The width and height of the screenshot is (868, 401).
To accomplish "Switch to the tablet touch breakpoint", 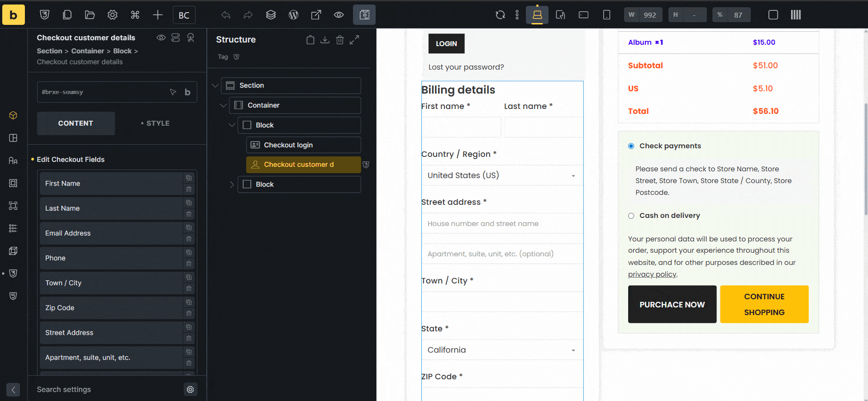I will [x=560, y=15].
